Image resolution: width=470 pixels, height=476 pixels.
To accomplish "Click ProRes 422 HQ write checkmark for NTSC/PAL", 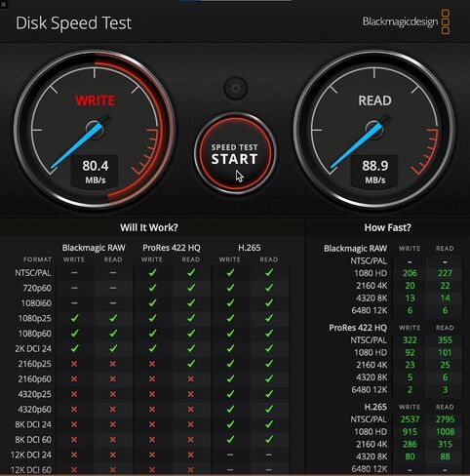I will point(152,272).
